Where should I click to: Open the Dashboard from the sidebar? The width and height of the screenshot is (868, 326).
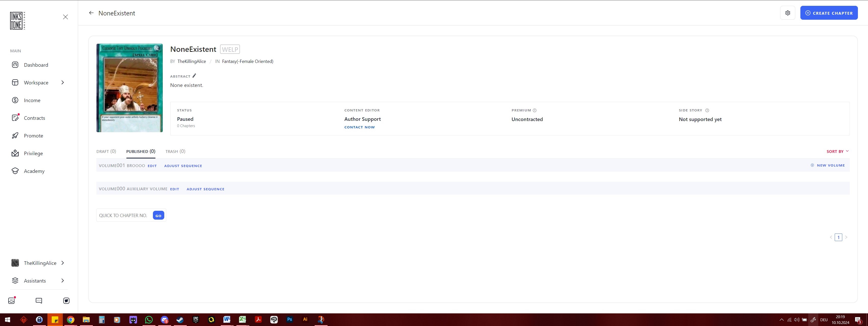36,65
